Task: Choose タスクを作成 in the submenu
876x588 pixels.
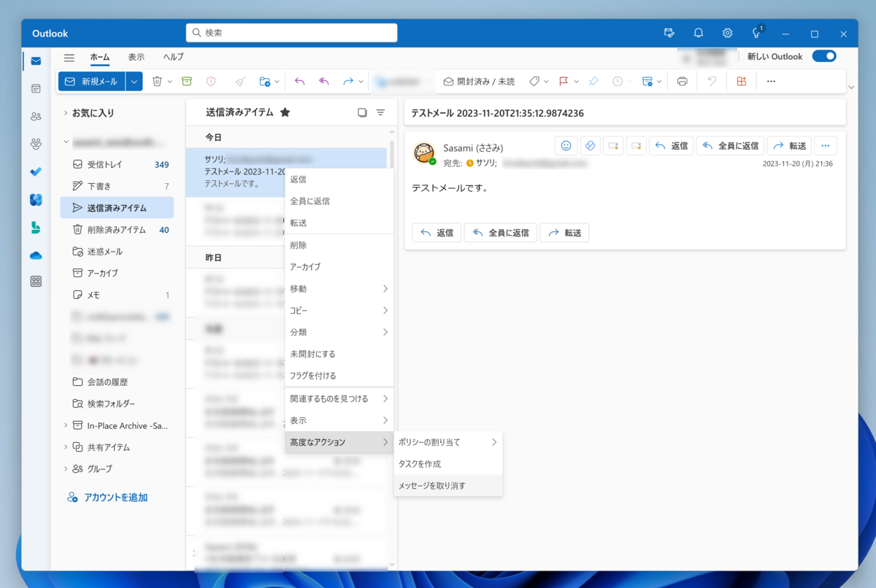Action: [448, 464]
